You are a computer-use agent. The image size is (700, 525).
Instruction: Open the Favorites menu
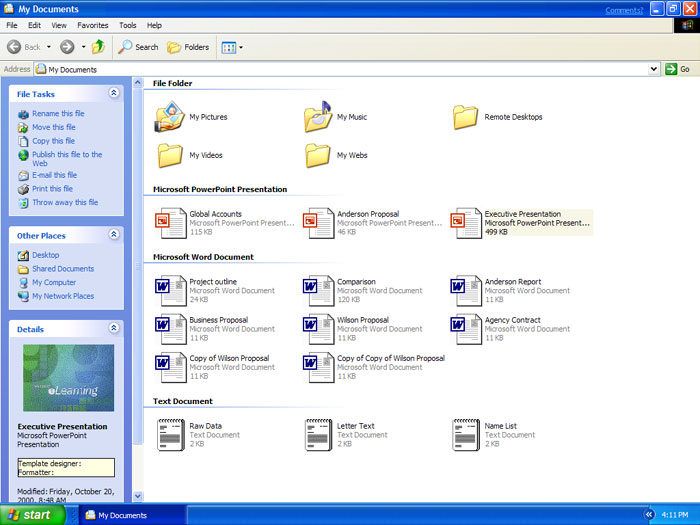tap(93, 25)
